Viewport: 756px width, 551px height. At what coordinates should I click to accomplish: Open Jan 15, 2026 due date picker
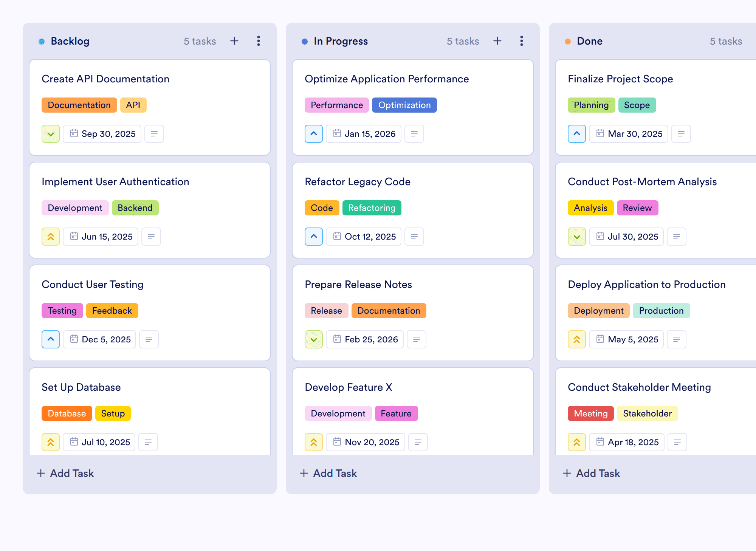364,134
